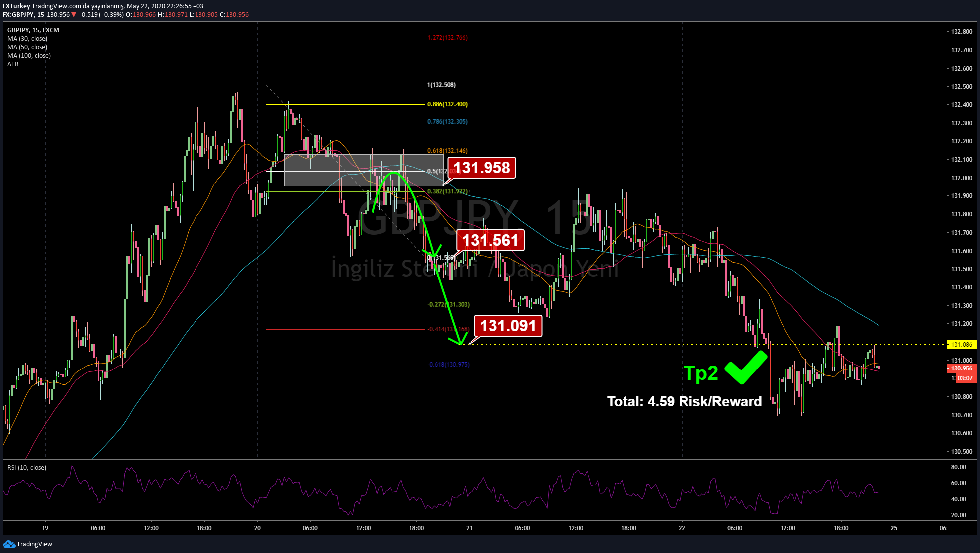This screenshot has width=980, height=553.
Task: Click the date 22 on time axis
Action: [682, 528]
